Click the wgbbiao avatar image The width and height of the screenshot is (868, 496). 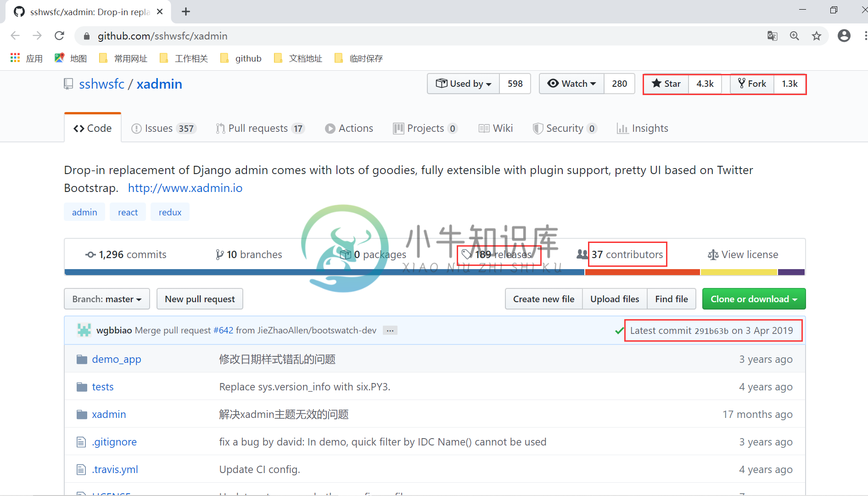click(x=84, y=330)
